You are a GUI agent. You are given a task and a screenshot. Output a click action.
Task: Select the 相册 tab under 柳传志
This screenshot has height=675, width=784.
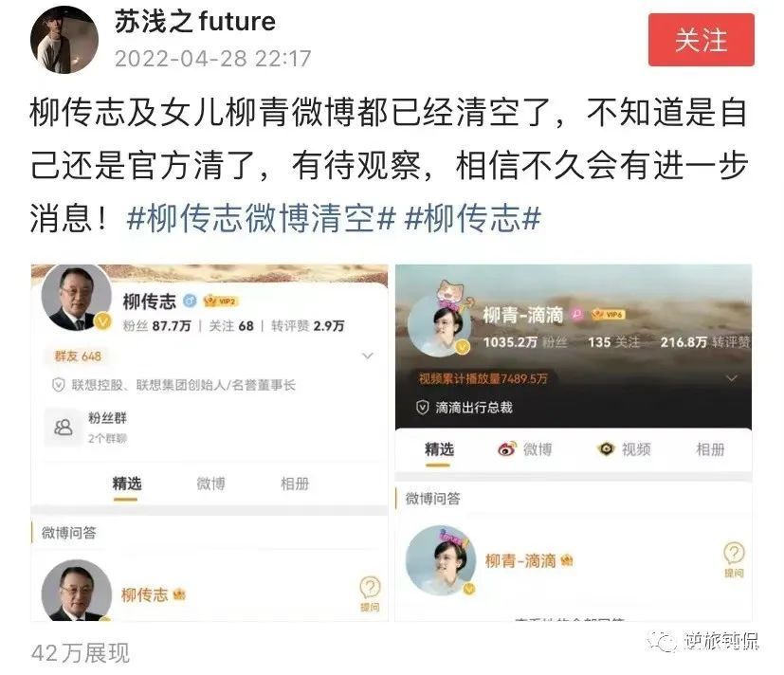click(x=295, y=483)
